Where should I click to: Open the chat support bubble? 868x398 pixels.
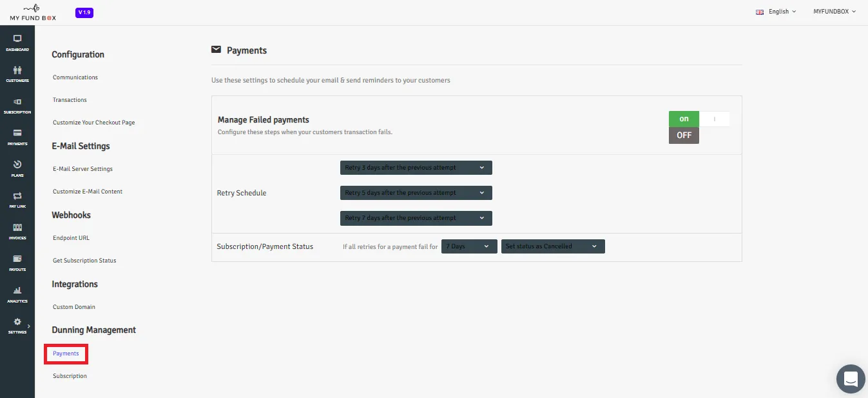tap(851, 379)
